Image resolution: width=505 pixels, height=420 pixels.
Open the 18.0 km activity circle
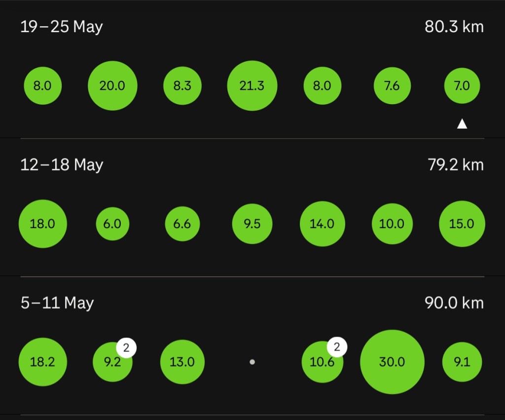point(42,224)
